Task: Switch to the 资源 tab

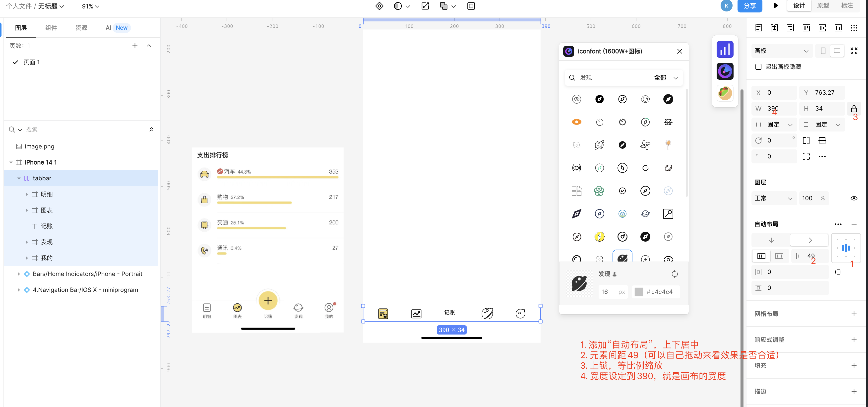Action: [81, 28]
